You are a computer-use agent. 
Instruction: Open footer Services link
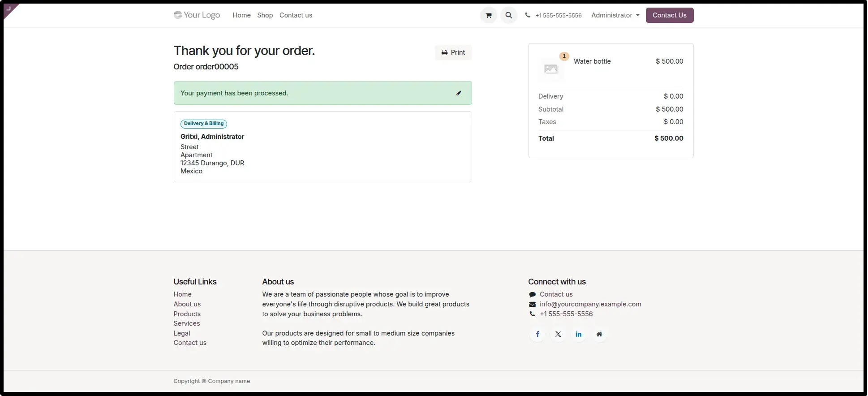(187, 323)
